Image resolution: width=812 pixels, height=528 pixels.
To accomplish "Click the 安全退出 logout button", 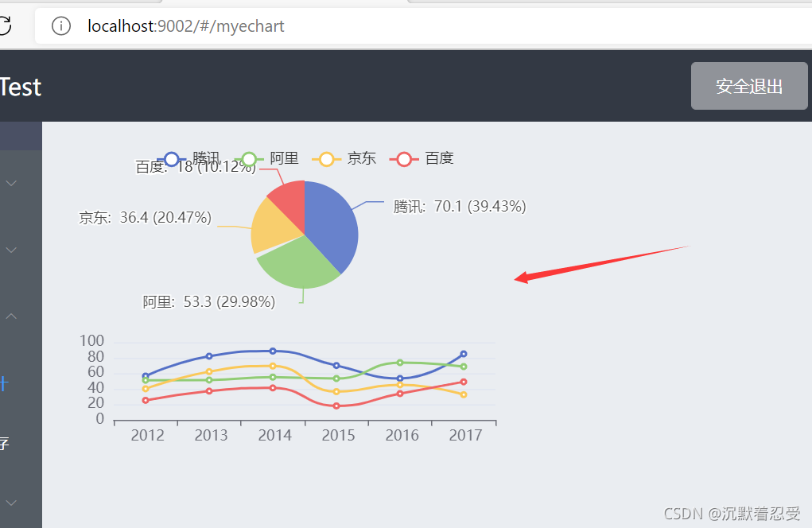I will point(749,86).
